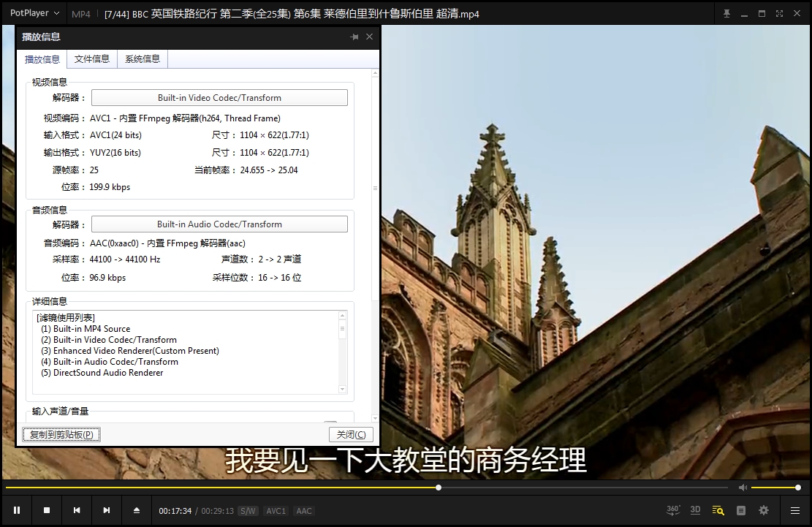Switch to the 系统信息 tab

143,59
